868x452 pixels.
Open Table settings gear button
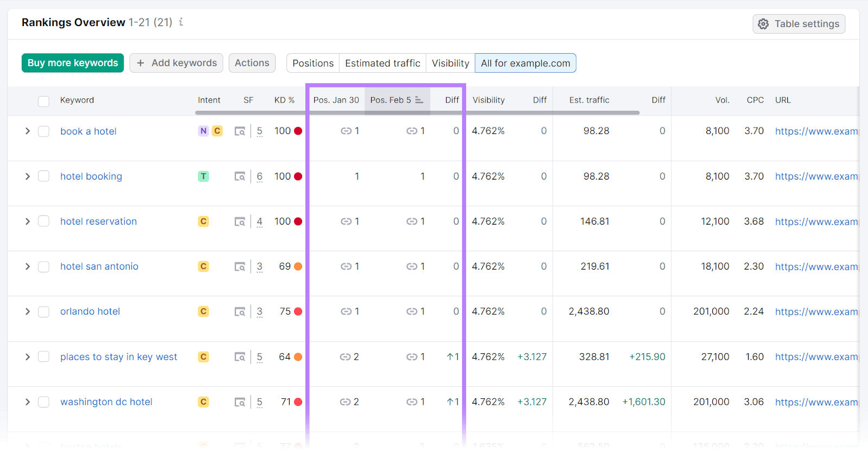(799, 24)
